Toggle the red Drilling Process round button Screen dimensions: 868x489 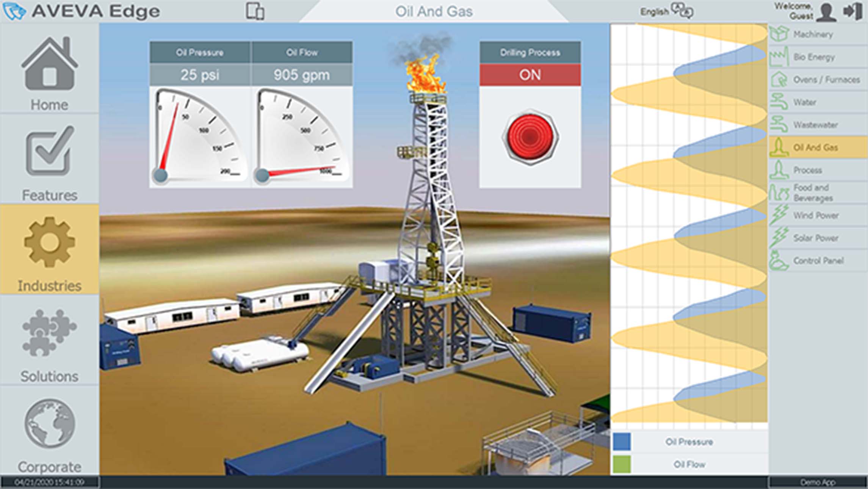point(530,137)
